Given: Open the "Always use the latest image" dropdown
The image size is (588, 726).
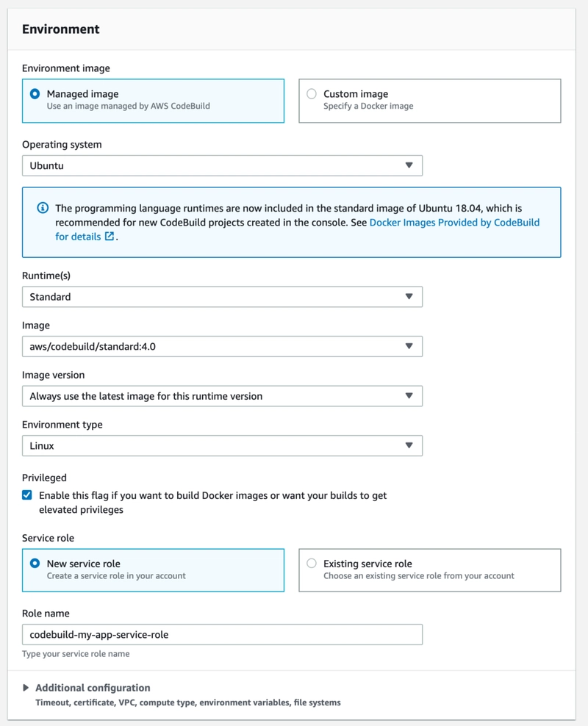Looking at the screenshot, I should pos(220,396).
